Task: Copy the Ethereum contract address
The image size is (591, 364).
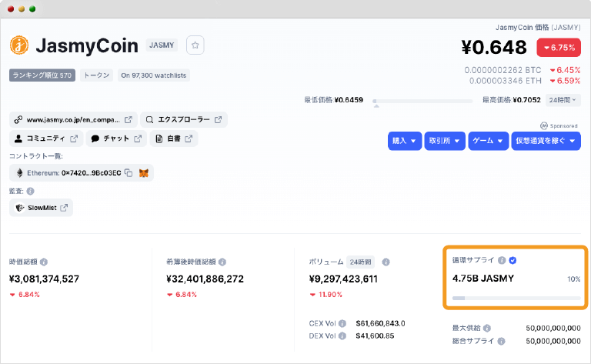Action: point(129,173)
